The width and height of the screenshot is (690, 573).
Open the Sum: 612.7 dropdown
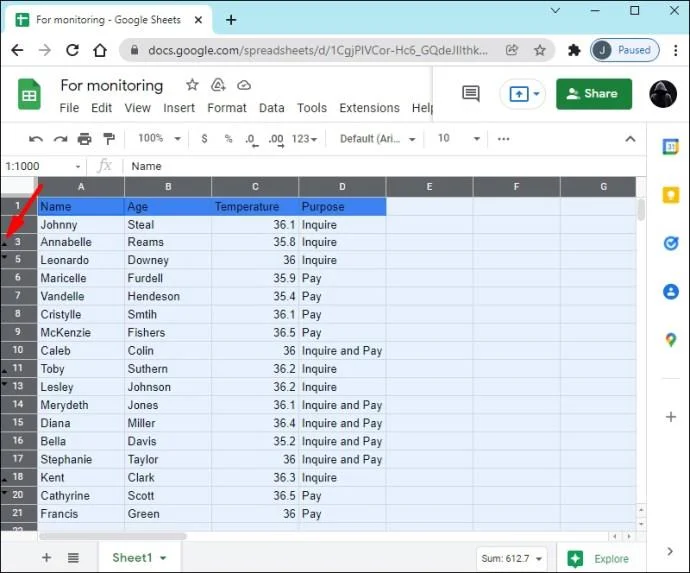511,558
